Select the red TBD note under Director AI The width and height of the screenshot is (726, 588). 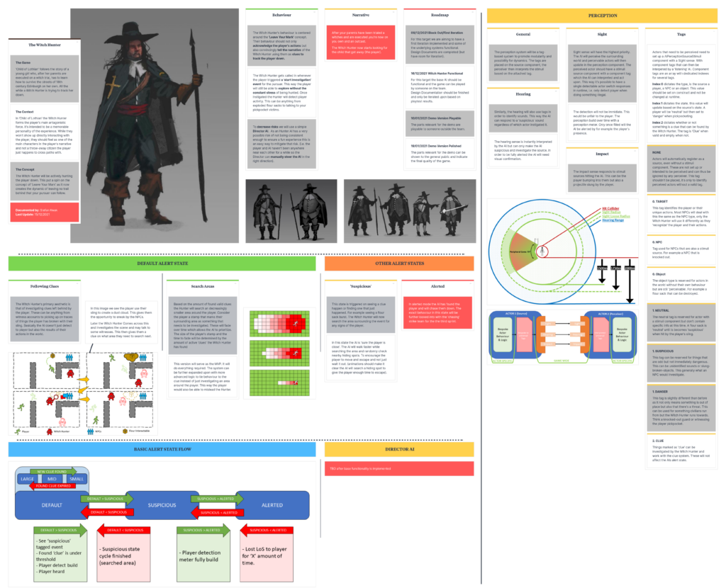398,468
